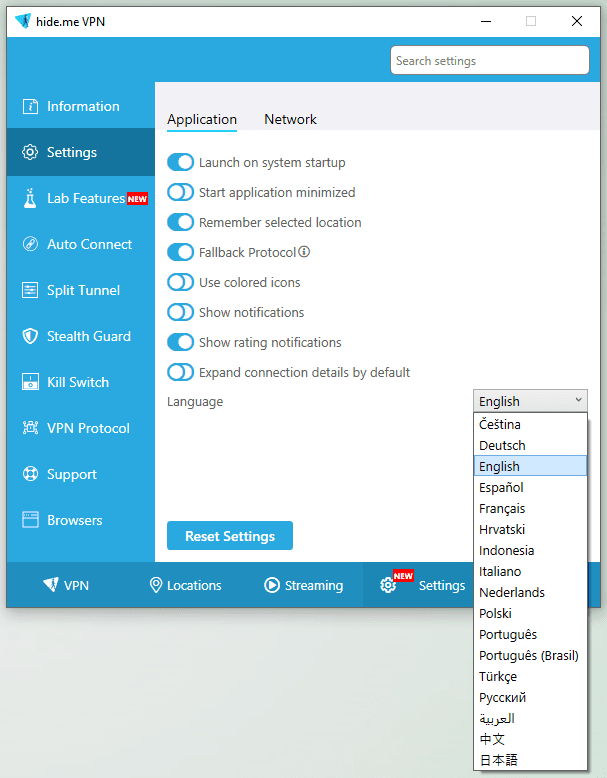Toggle Remember selected location off
The image size is (607, 778).
coord(180,222)
